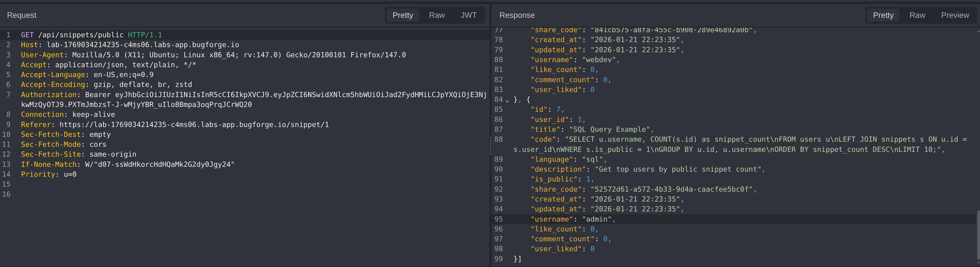The image size is (980, 267).
Task: Click the scroll-down arrow of Response scrollbar
Action: [977, 263]
